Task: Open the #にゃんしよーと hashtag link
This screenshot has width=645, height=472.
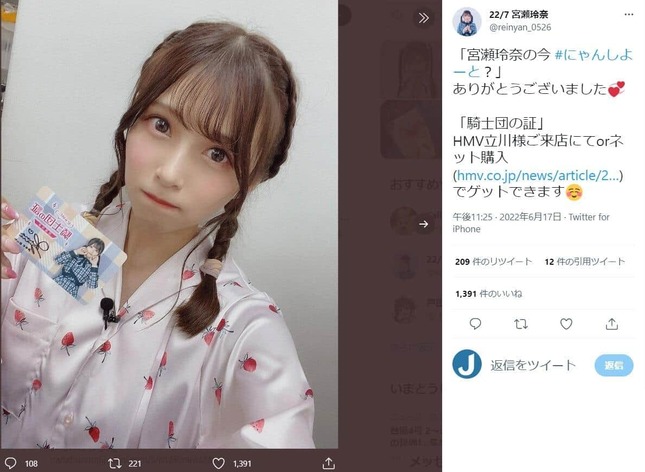Action: (543, 63)
